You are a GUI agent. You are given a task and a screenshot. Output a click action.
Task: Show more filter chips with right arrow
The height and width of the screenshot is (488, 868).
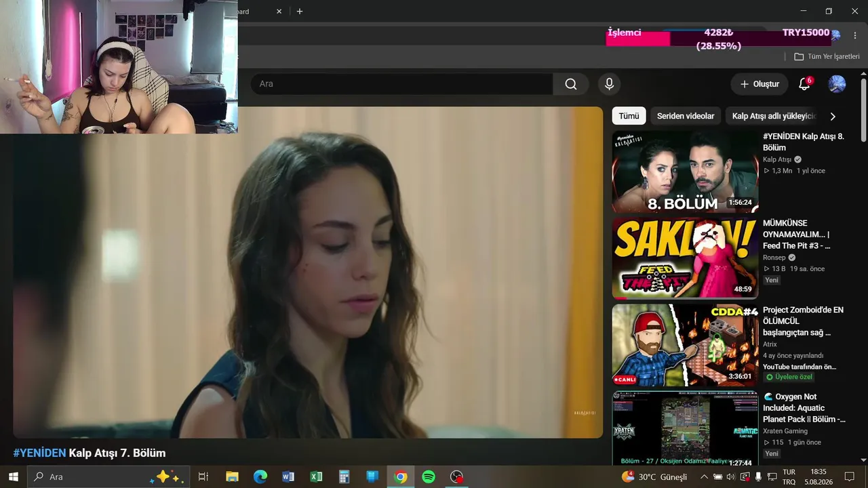(833, 116)
